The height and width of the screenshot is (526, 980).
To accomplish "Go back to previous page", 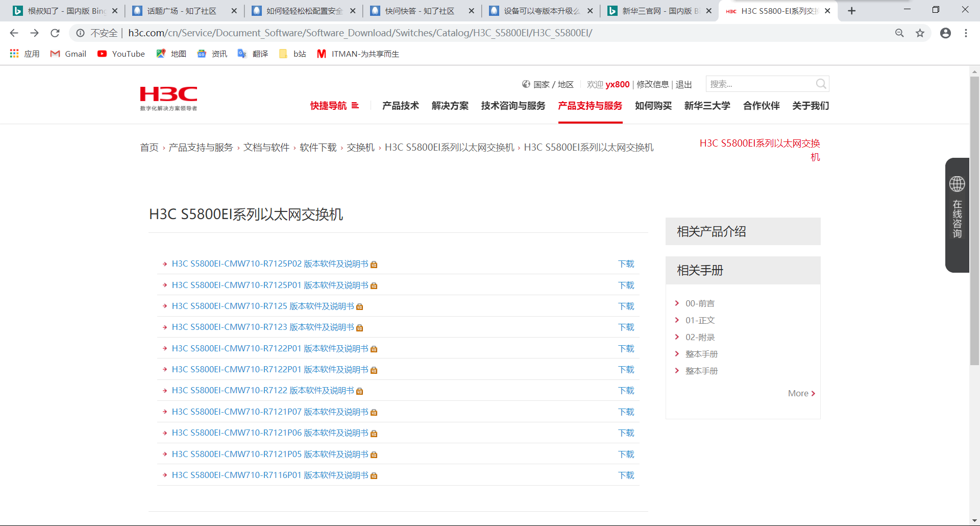I will 14,33.
